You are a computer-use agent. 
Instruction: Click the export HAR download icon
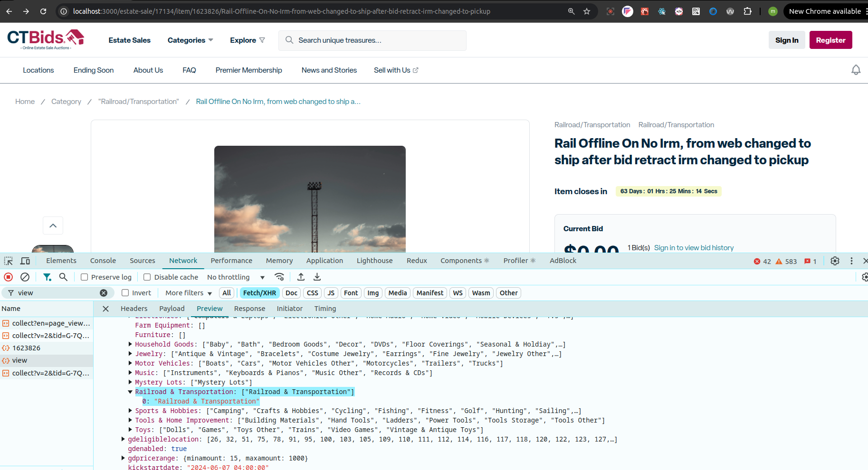click(317, 277)
